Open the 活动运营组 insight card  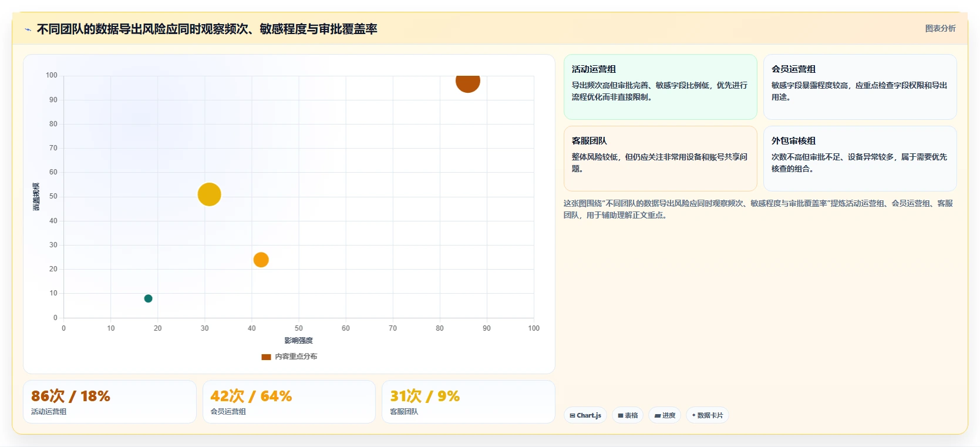[660, 87]
